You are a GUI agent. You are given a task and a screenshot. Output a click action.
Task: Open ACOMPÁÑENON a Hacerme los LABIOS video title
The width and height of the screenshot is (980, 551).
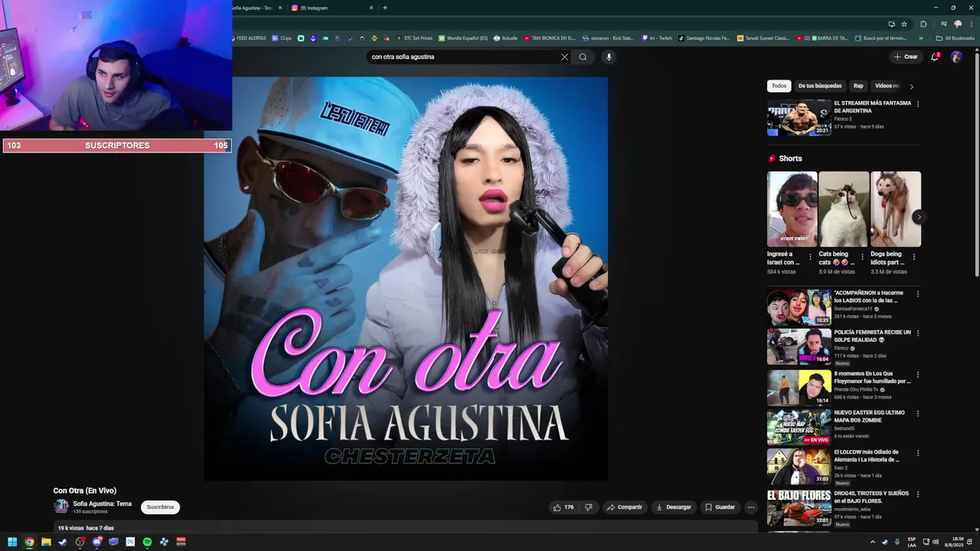(x=869, y=296)
